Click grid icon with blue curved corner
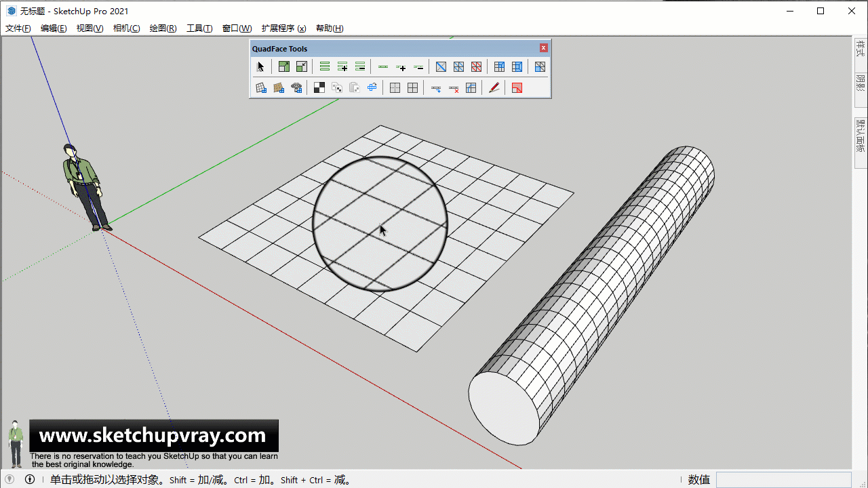Screen dimensions: 868x488 471,87
